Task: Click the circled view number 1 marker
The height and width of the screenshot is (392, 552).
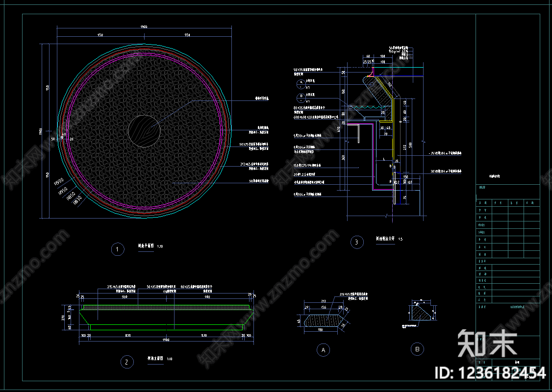Action: 118,249
